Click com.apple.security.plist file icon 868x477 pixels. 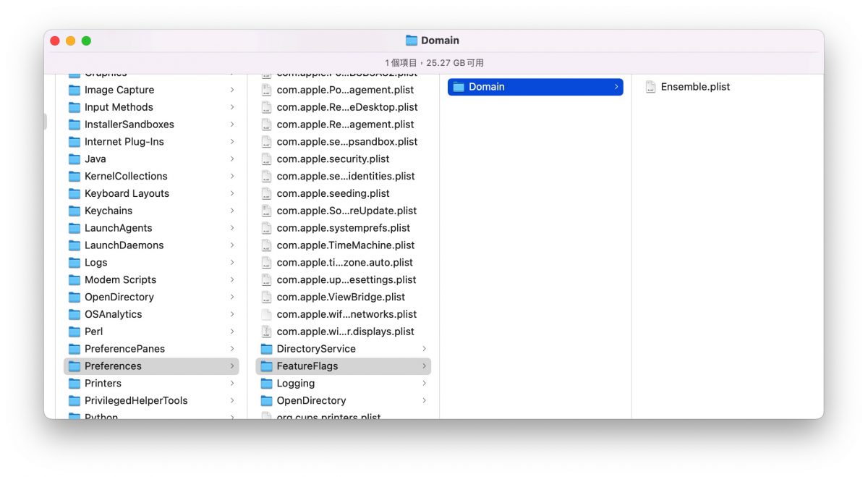266,159
